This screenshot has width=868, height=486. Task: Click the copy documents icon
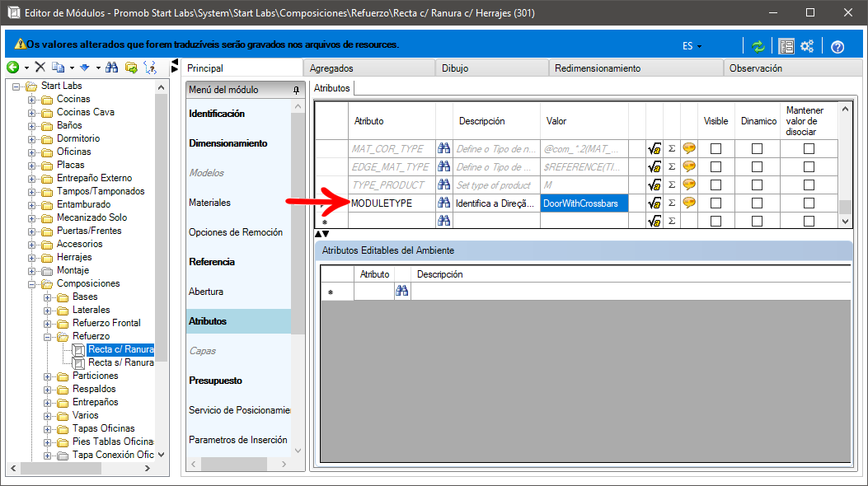pyautogui.click(x=58, y=68)
